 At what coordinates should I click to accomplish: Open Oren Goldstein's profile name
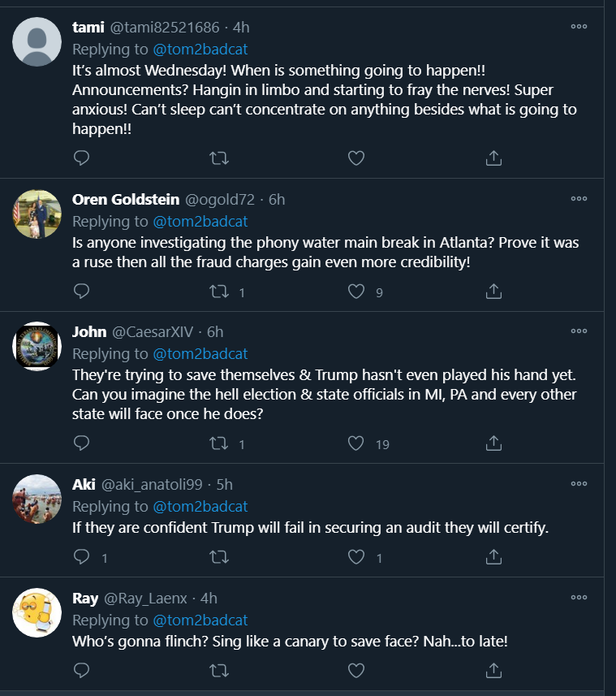click(x=126, y=199)
